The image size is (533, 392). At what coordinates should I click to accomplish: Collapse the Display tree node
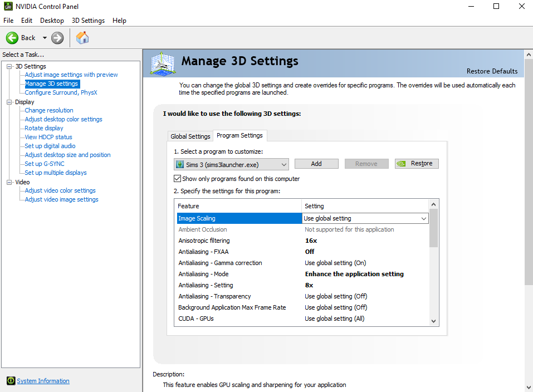(x=9, y=102)
